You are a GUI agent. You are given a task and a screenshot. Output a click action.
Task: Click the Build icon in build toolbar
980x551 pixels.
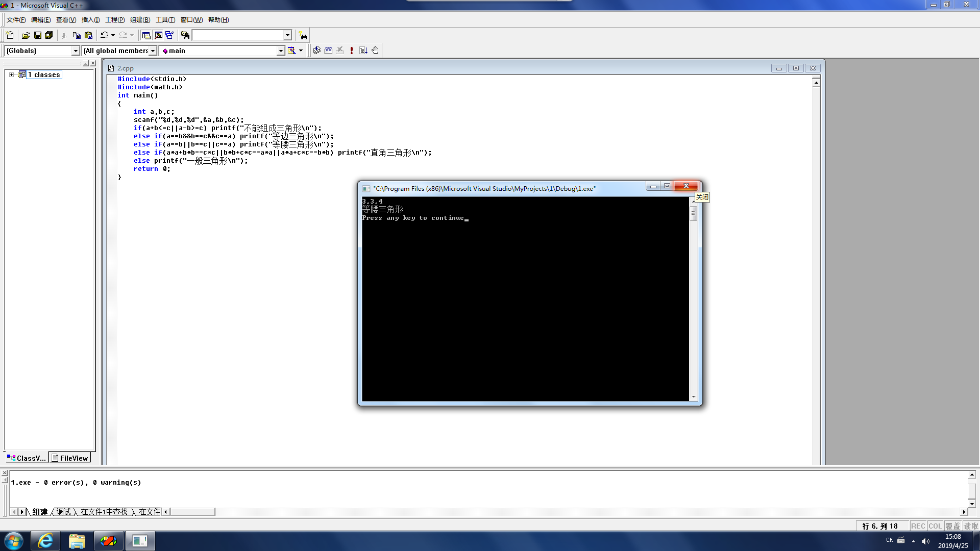click(328, 51)
